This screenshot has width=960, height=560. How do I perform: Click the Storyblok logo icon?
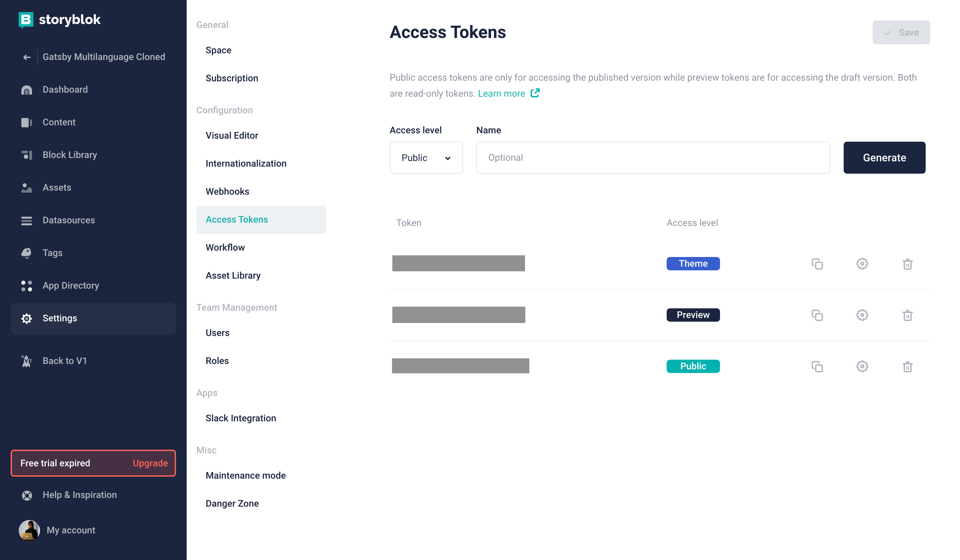point(26,20)
